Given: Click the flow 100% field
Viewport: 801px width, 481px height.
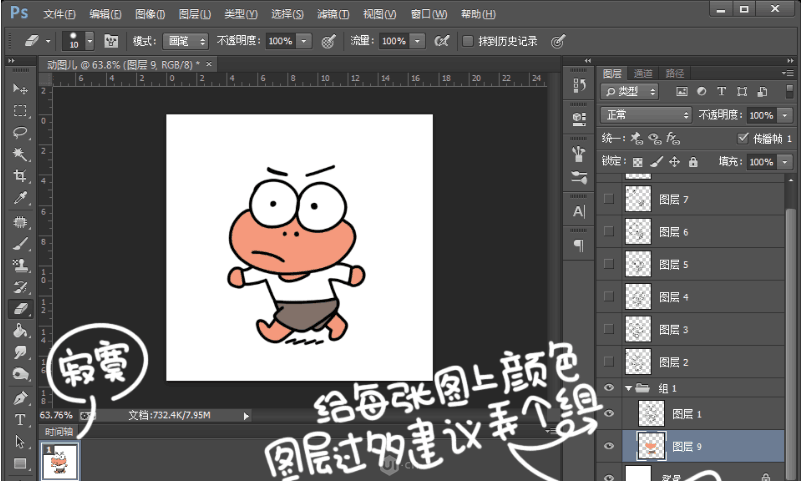Looking at the screenshot, I should [x=394, y=41].
